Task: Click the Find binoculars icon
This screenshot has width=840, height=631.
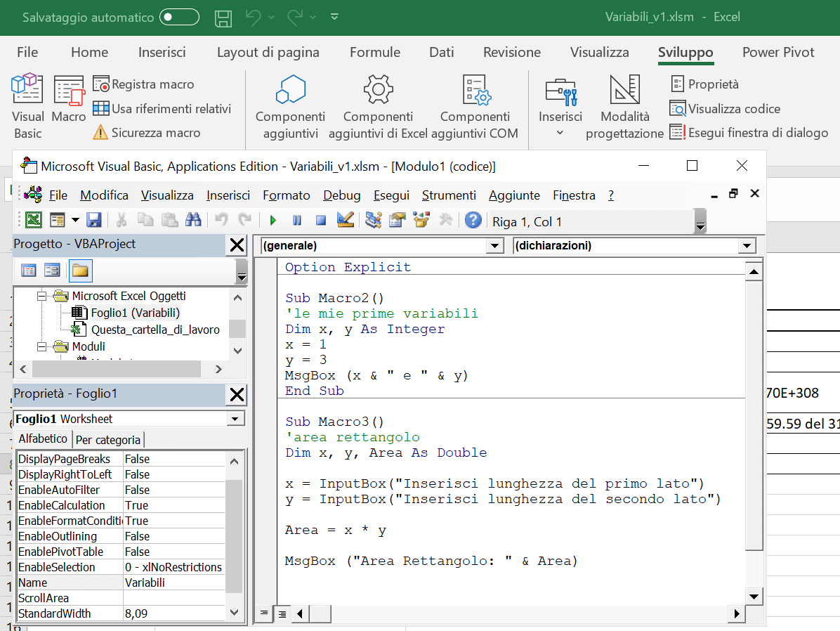Action: click(x=193, y=220)
